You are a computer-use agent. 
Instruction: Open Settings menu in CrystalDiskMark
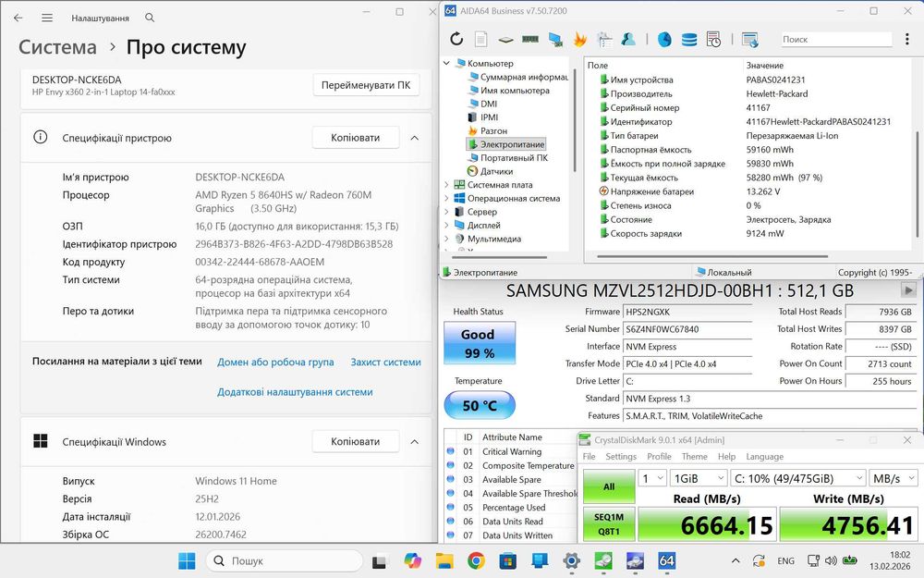(x=621, y=457)
